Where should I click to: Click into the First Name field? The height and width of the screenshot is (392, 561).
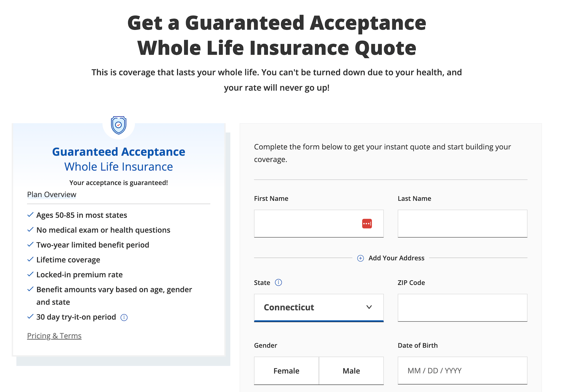pos(306,223)
